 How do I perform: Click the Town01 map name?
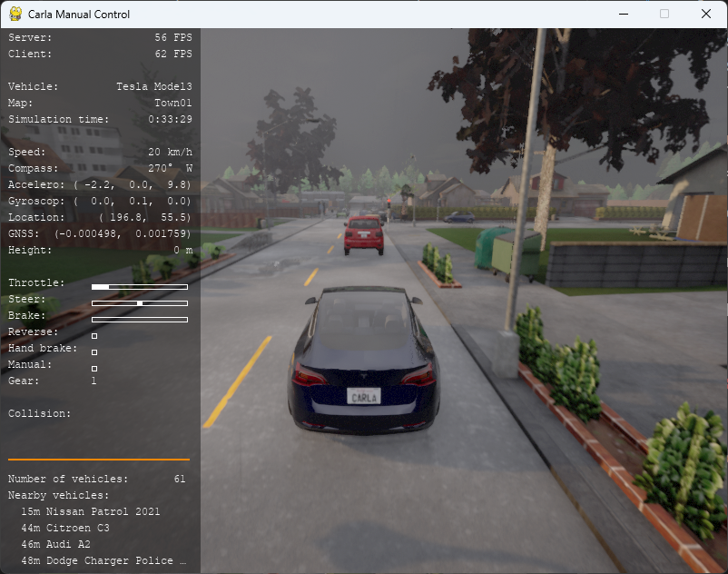point(172,103)
